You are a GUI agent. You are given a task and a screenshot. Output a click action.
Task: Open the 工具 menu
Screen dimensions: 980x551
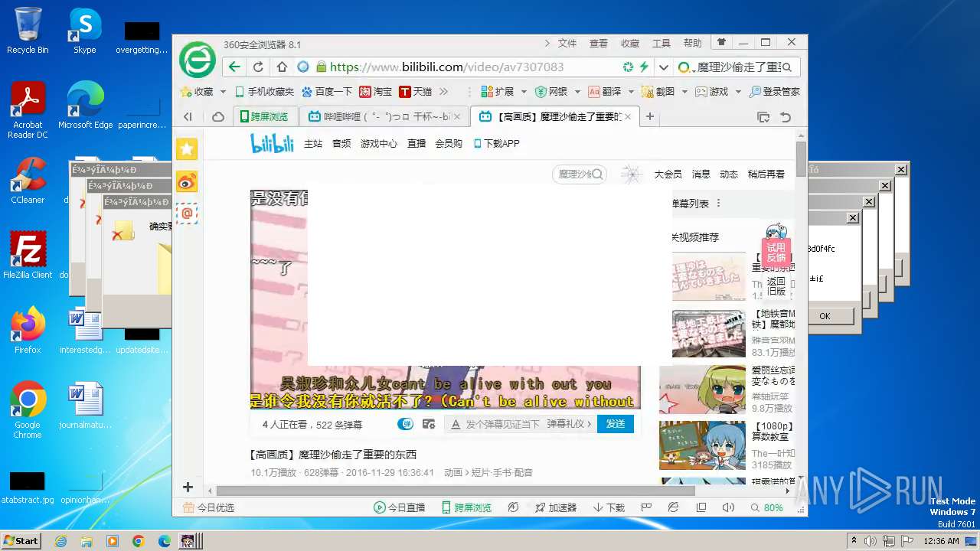[x=661, y=44]
